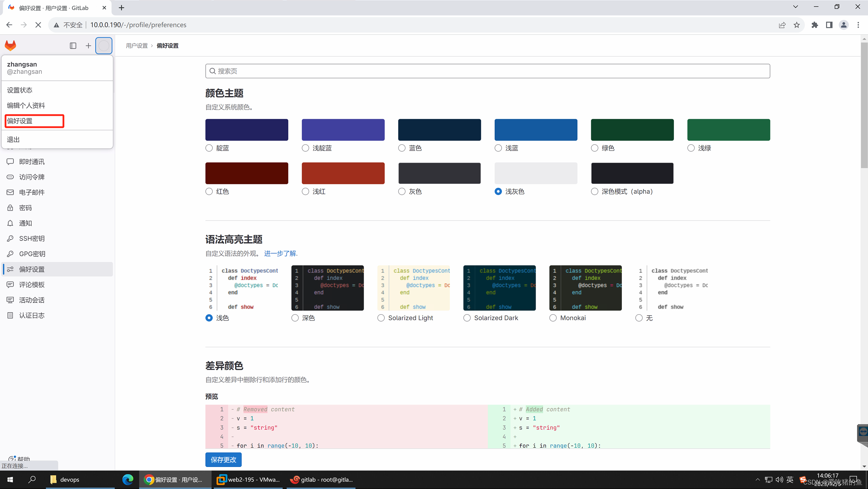Viewport: 868px width, 489px height.
Task: Open a new browser tab
Action: point(121,8)
